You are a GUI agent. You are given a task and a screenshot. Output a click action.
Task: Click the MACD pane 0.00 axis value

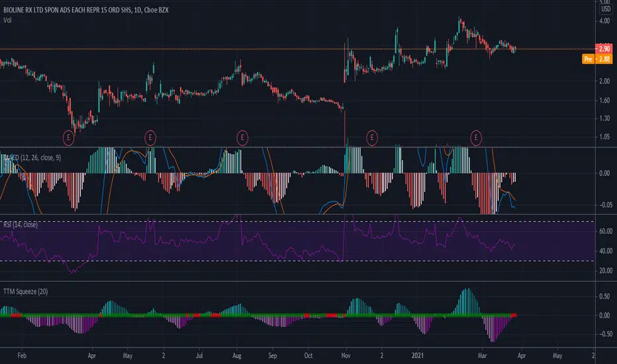coord(604,173)
